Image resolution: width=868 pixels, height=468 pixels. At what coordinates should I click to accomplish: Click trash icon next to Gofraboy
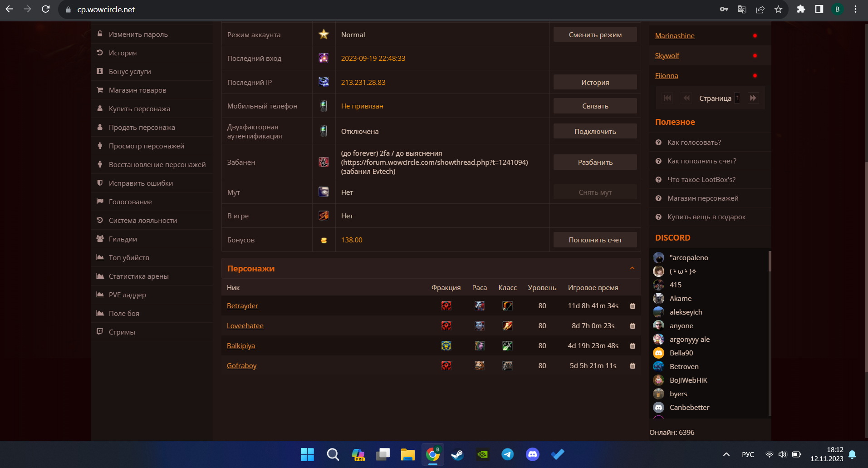pyautogui.click(x=632, y=366)
